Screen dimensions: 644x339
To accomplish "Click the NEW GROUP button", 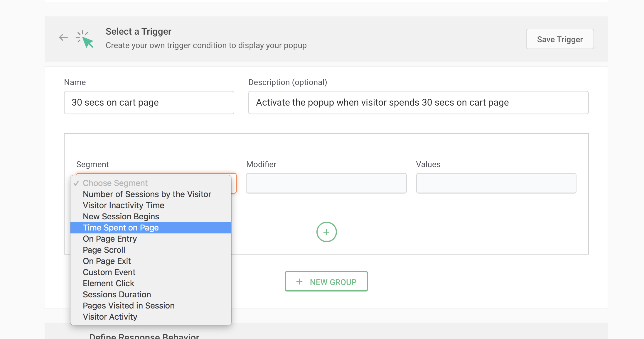I will (x=326, y=282).
